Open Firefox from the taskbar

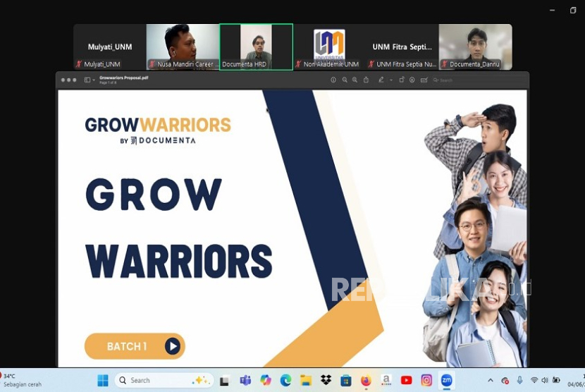(366, 380)
